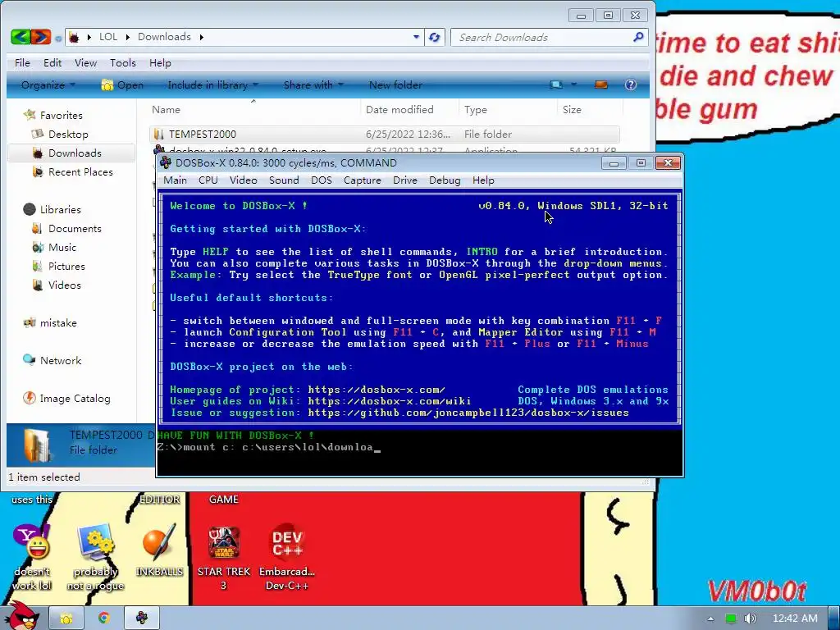Image resolution: width=840 pixels, height=630 pixels.
Task: Click the file explorer taskbar icon
Action: coord(66,619)
